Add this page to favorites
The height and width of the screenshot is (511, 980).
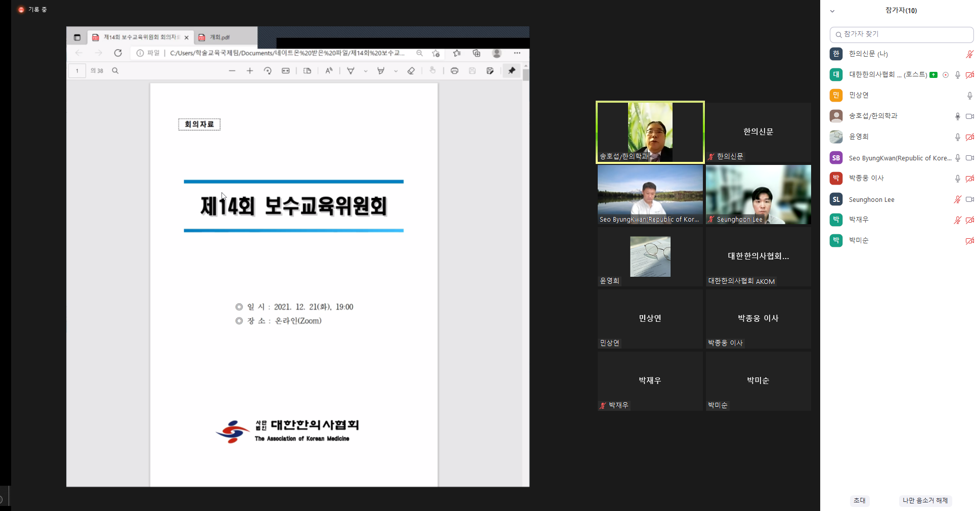(x=436, y=53)
